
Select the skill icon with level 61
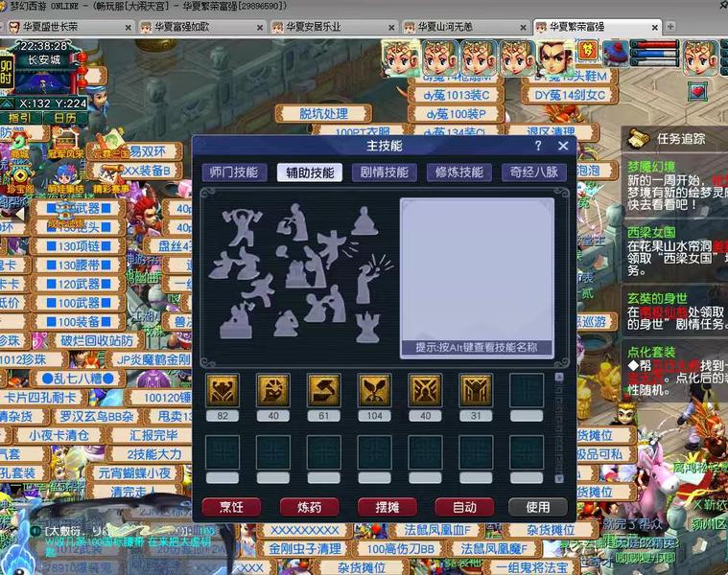pyautogui.click(x=323, y=390)
